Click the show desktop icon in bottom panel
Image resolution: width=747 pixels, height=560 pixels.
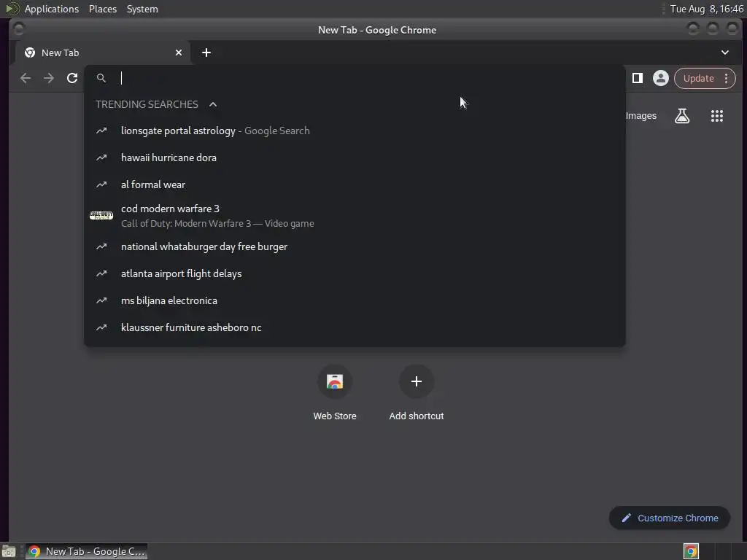pos(9,551)
